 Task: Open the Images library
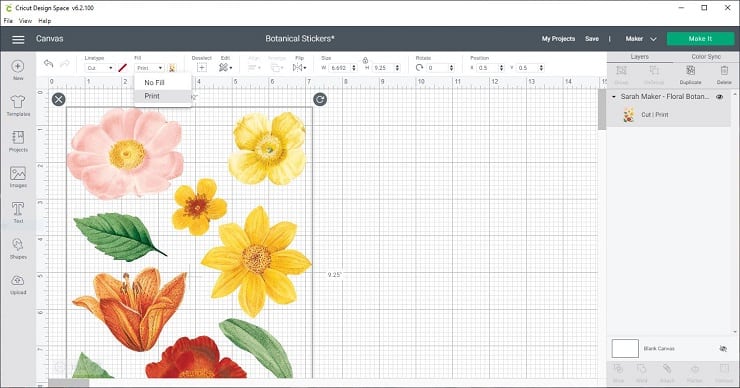[x=18, y=177]
